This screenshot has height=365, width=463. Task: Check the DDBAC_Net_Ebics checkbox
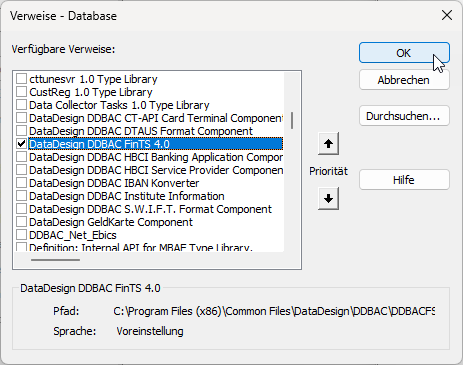[x=22, y=235]
